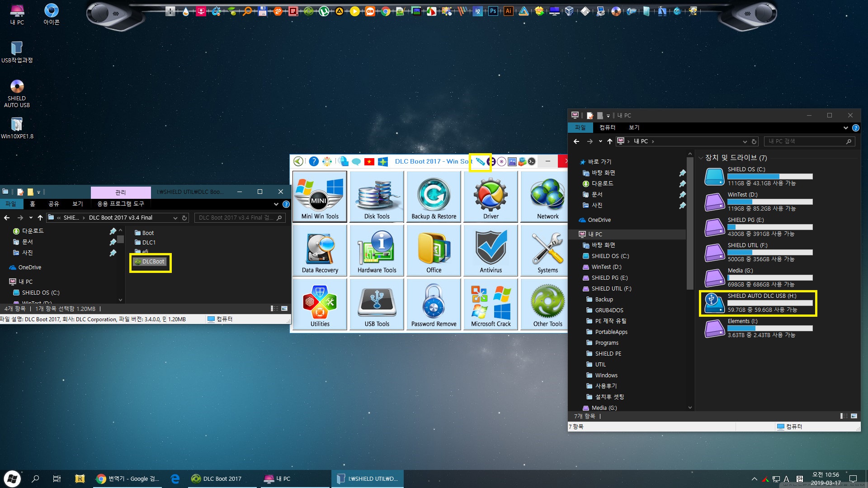Screen dimensions: 868x488
Task: Select the DLCBoot file
Action: click(150, 262)
